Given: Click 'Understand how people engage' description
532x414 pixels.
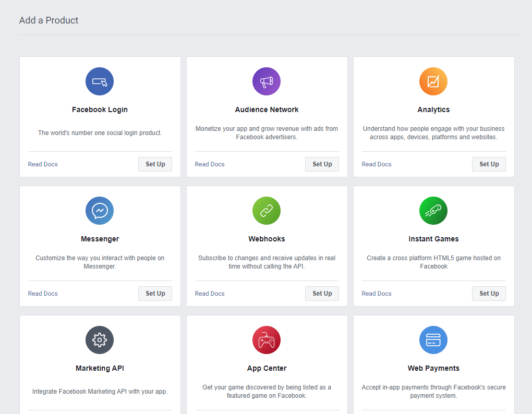Looking at the screenshot, I should point(433,133).
